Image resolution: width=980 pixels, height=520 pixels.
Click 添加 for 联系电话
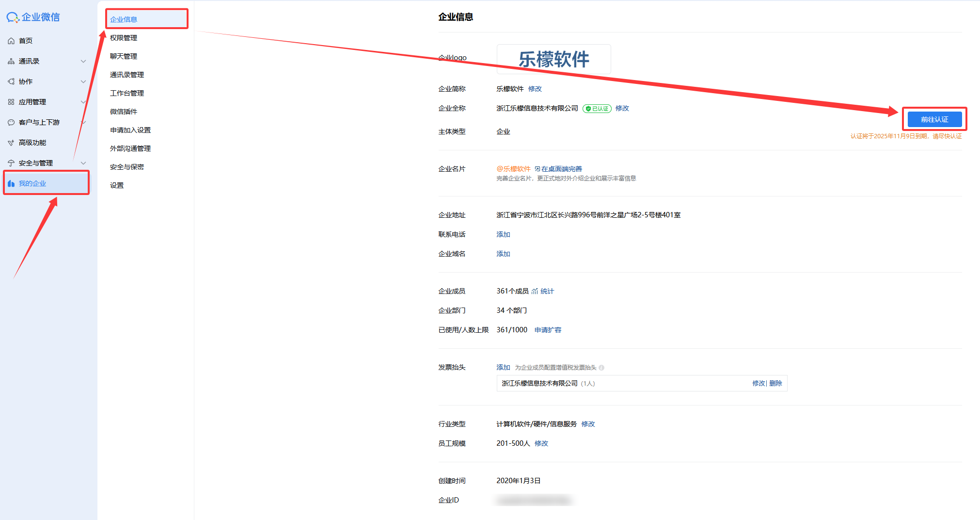pyautogui.click(x=503, y=234)
